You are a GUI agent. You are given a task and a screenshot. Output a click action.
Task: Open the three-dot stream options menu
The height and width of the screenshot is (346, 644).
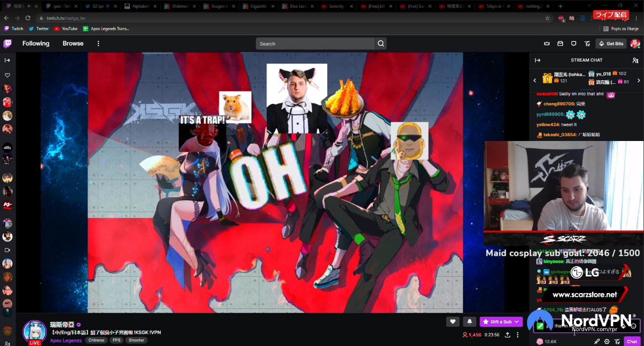pyautogui.click(x=518, y=335)
